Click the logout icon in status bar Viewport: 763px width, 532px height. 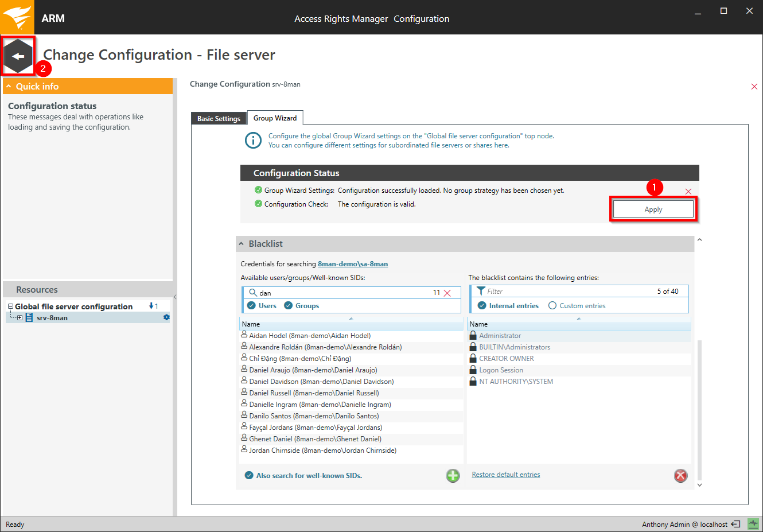(x=735, y=524)
